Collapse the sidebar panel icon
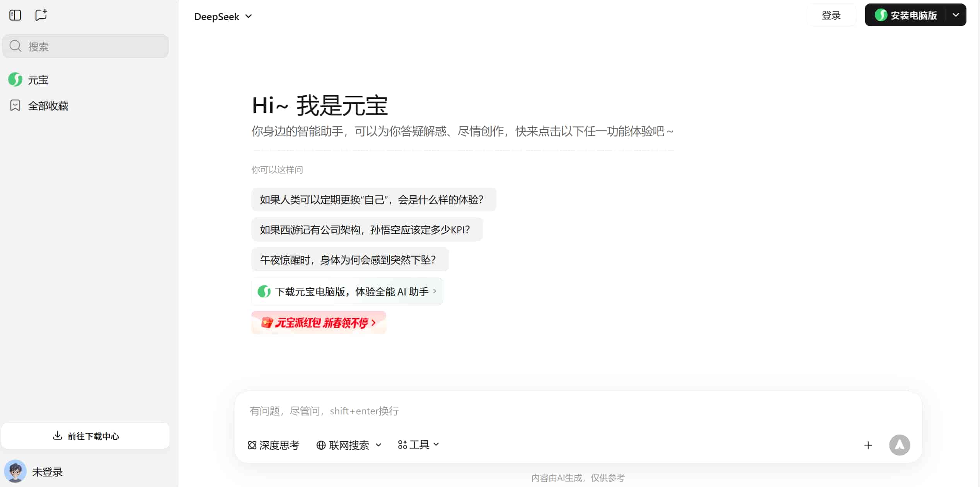The image size is (980, 487). click(x=15, y=15)
